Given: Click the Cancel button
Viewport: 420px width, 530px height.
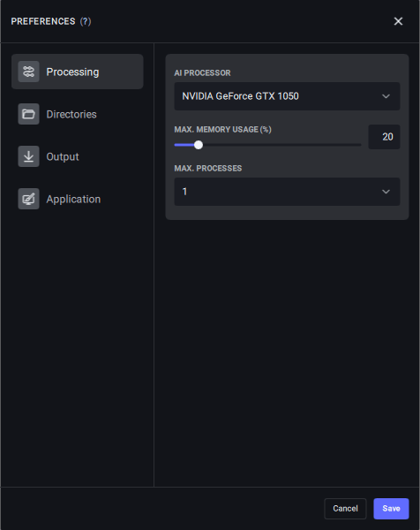Looking at the screenshot, I should click(x=345, y=509).
